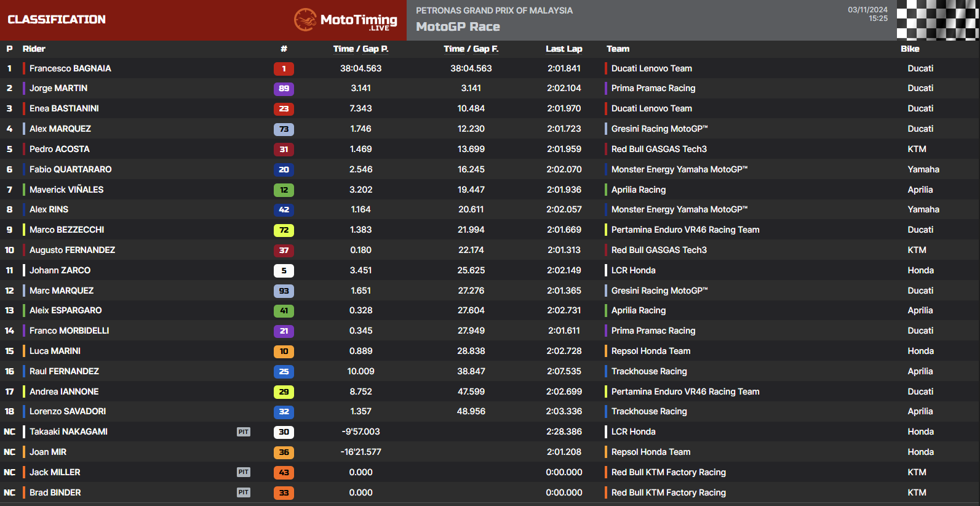
Task: Select rider name Maverick VIÑALES
Action: pyautogui.click(x=66, y=190)
